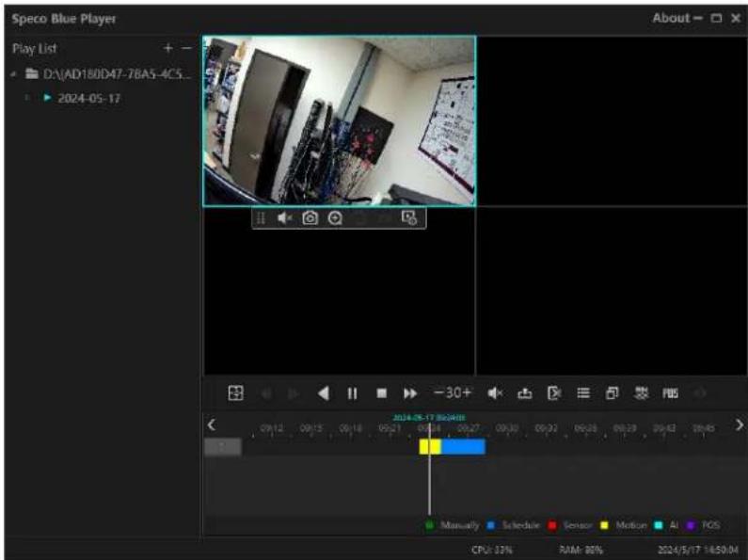The width and height of the screenshot is (748, 560).
Task: Click the clip video icon
Action: (554, 393)
